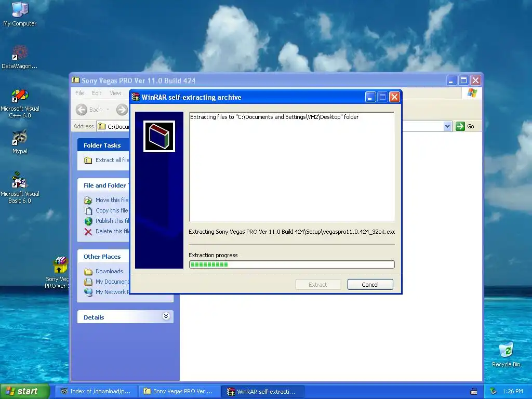Viewport: 532px width, 399px height.
Task: Expand the Details panel chevron
Action: [166, 316]
